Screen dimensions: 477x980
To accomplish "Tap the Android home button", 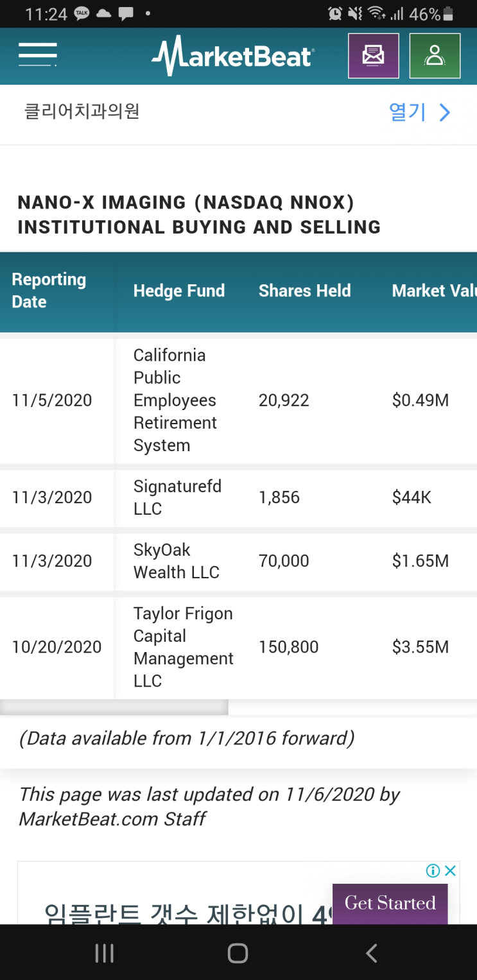I will click(x=238, y=954).
